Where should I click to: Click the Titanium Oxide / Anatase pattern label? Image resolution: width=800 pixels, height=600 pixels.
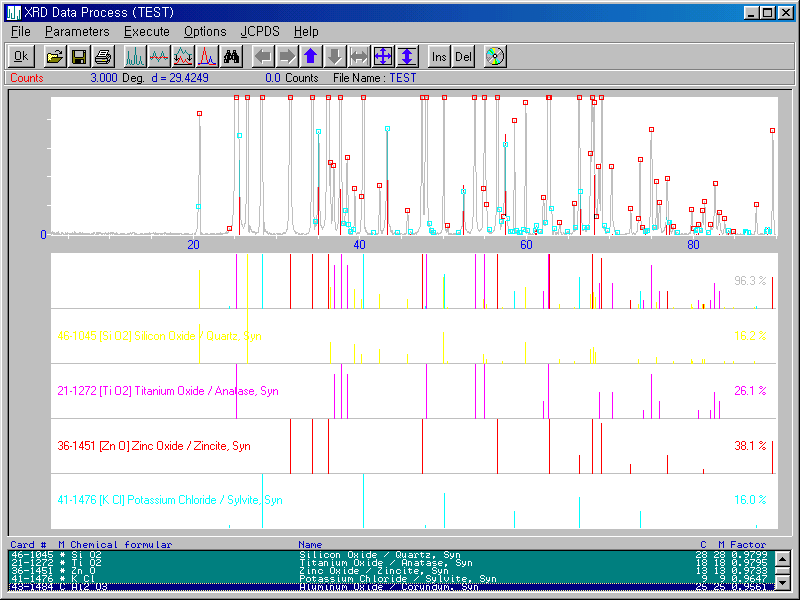168,391
